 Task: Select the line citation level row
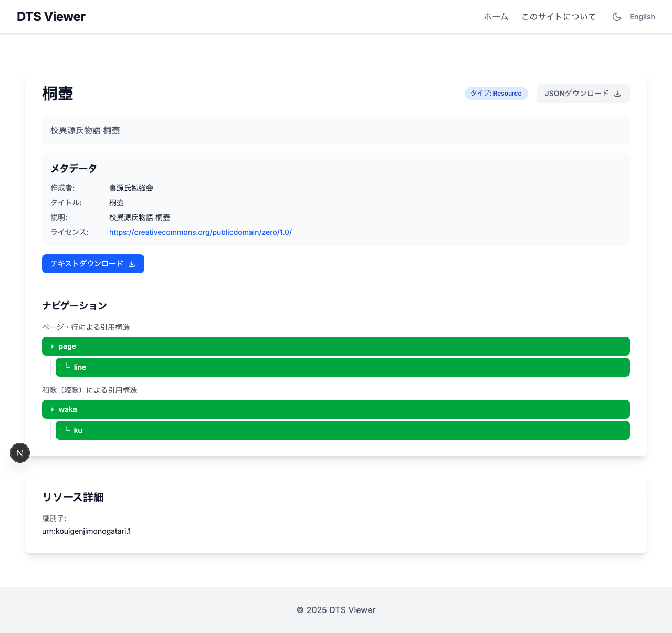point(342,367)
